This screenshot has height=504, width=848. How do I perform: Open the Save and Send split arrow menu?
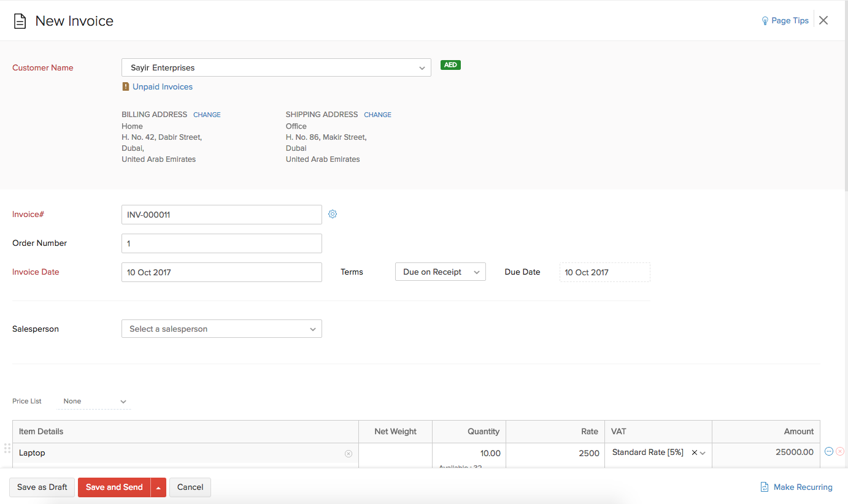pyautogui.click(x=158, y=487)
